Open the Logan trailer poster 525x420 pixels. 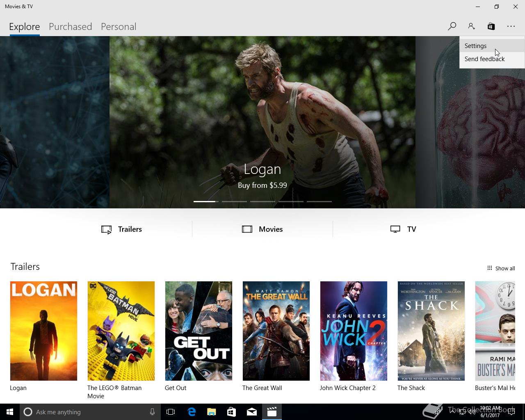click(43, 331)
